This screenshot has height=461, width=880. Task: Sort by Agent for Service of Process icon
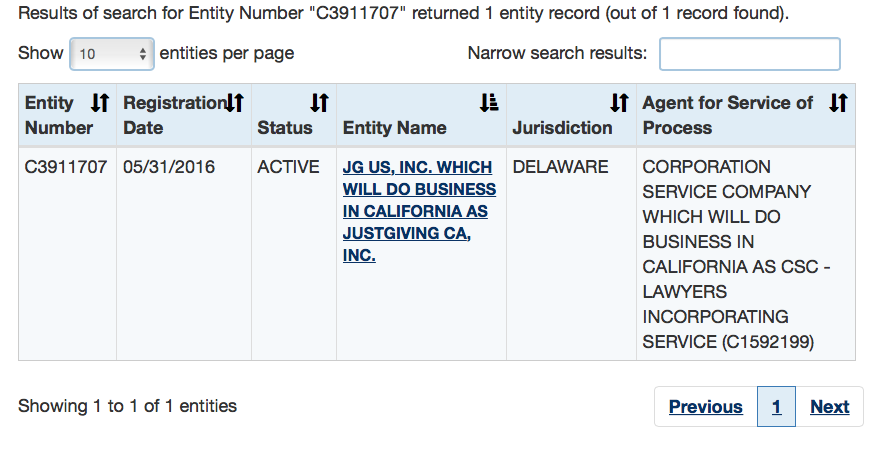[839, 103]
